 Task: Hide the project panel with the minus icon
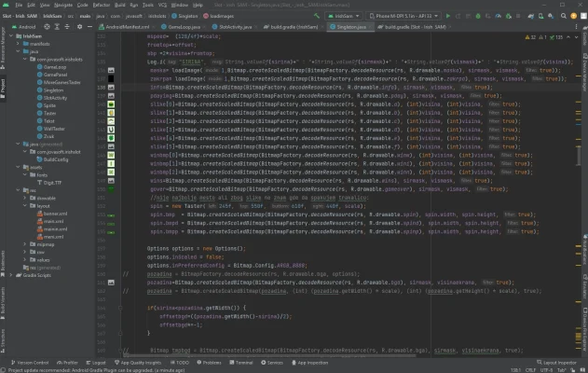coord(89,27)
